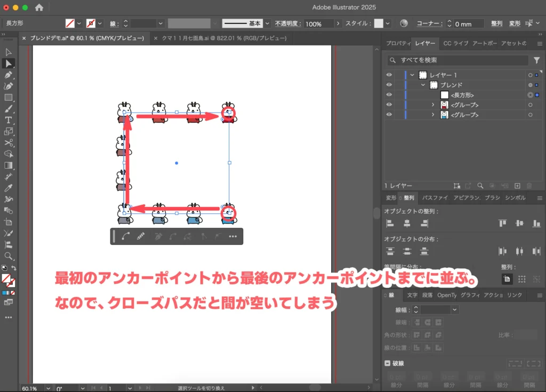
Task: Align objects to horizontal center
Action: (x=407, y=223)
